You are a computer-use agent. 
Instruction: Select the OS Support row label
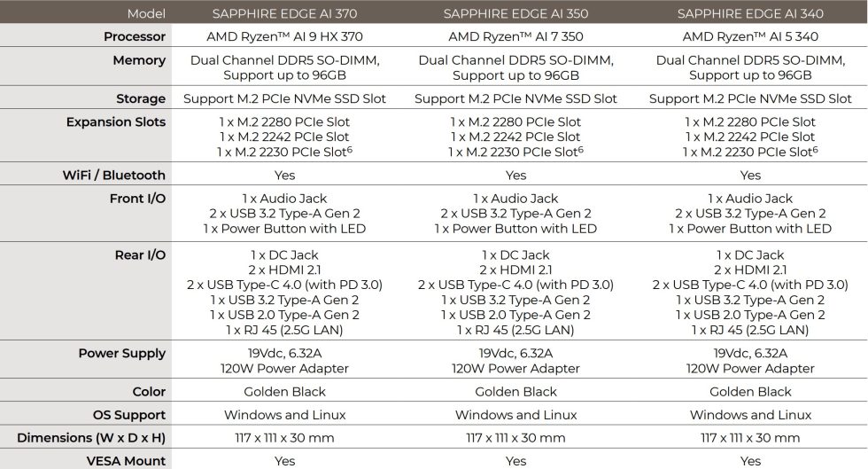pyautogui.click(x=129, y=414)
